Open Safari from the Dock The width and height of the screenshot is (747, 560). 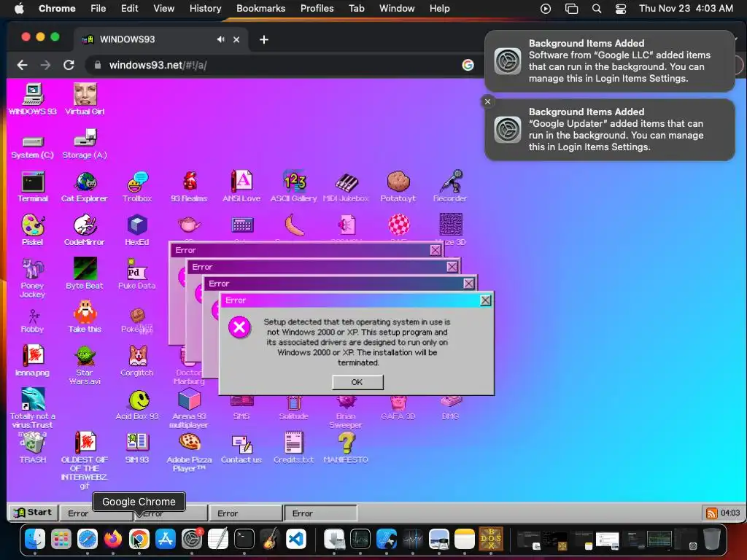point(88,539)
